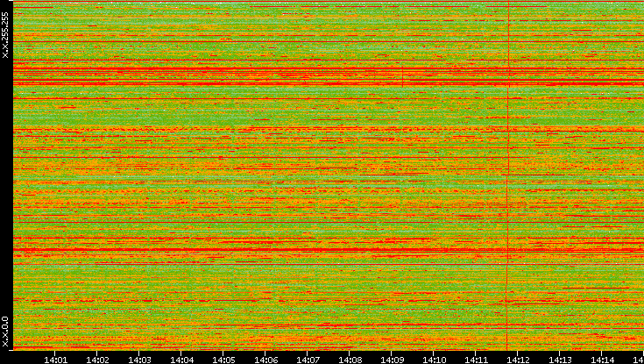This screenshot has width=644, height=364.
Task: Click the 14:06 time axis label
Action: [x=265, y=360]
